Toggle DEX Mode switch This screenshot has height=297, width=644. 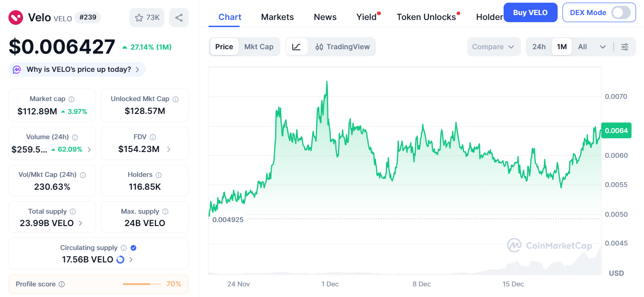[621, 12]
